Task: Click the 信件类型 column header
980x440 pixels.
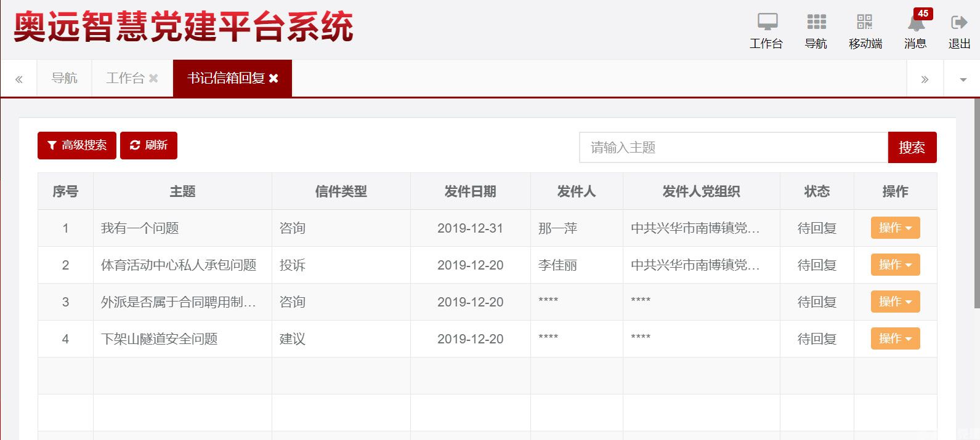Action: click(341, 191)
